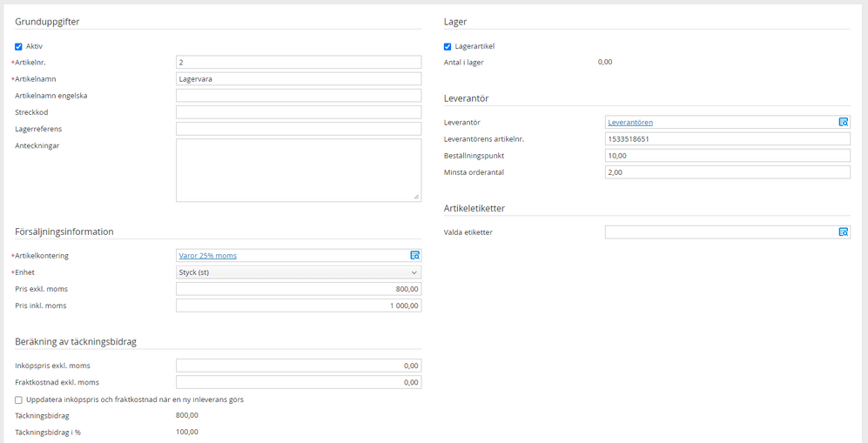Open the Varor 25% moms link
This screenshot has width=868, height=443.
(x=207, y=256)
